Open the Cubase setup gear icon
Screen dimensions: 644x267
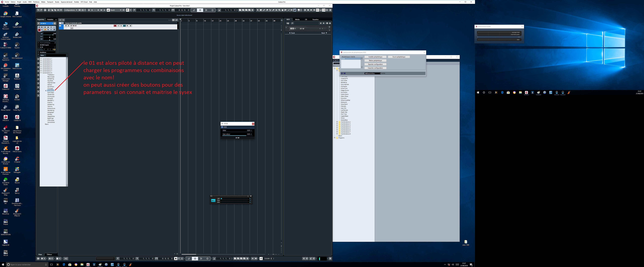pyautogui.click(x=330, y=10)
